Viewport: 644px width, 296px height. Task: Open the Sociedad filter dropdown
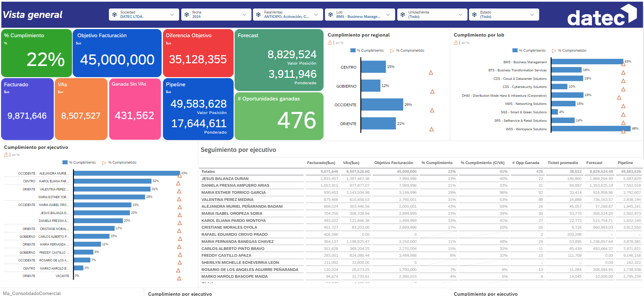coord(144,15)
